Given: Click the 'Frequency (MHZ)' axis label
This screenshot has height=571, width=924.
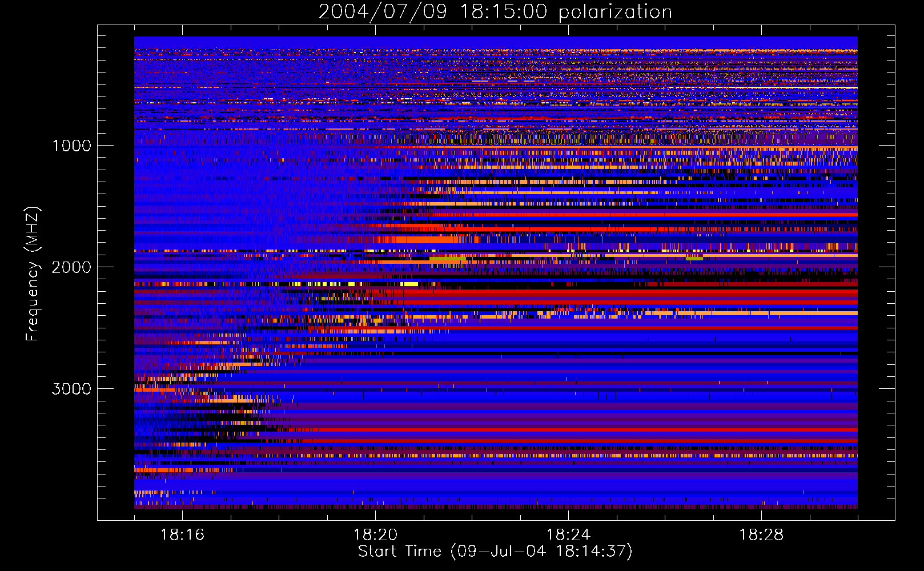Looking at the screenshot, I should click(33, 274).
